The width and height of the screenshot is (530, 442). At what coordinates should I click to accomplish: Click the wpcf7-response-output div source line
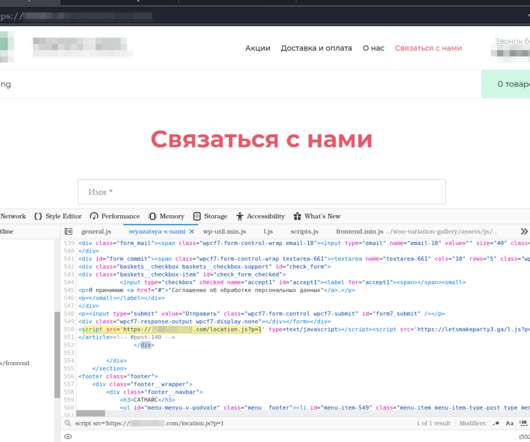pyautogui.click(x=205, y=321)
